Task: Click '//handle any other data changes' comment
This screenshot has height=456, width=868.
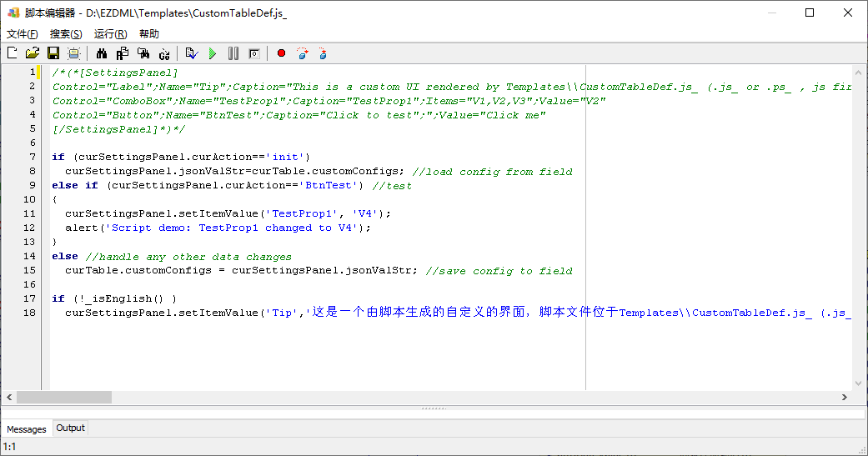Action: pyautogui.click(x=188, y=257)
